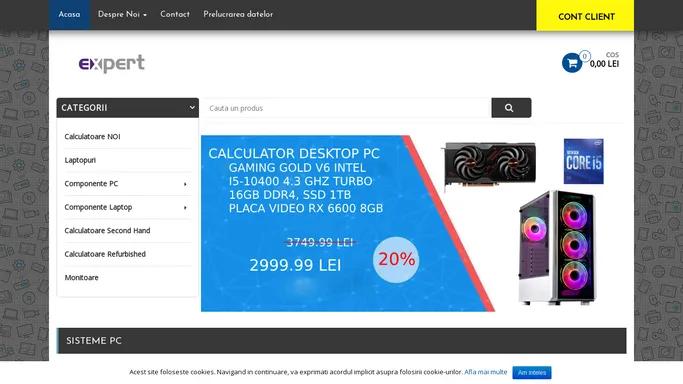The image size is (683, 384).
Task: Expand Componente Laptop submenu arrow
Action: click(x=185, y=208)
